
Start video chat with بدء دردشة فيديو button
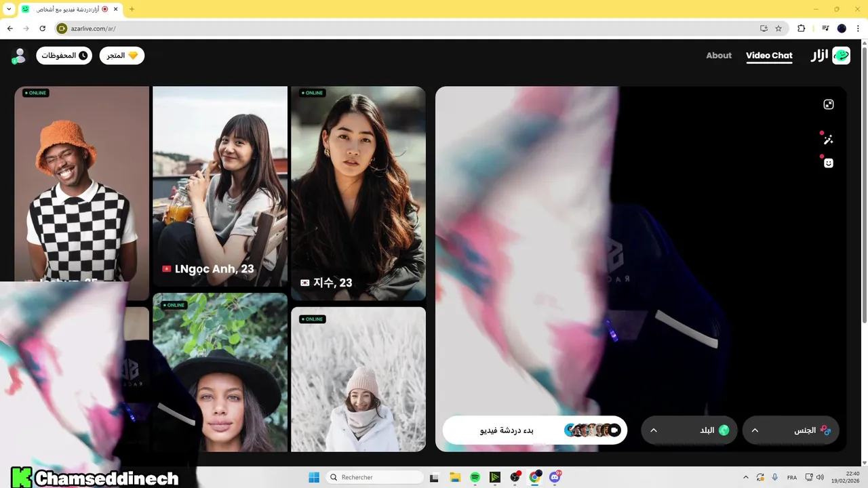tap(535, 430)
